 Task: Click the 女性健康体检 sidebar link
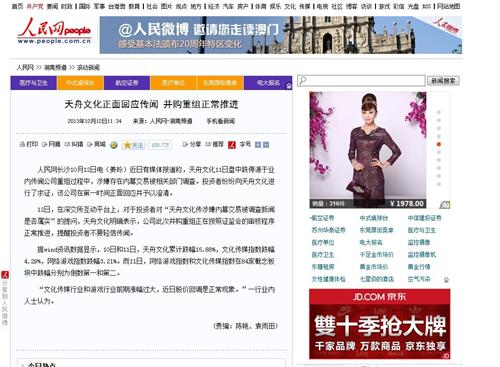[328, 279]
